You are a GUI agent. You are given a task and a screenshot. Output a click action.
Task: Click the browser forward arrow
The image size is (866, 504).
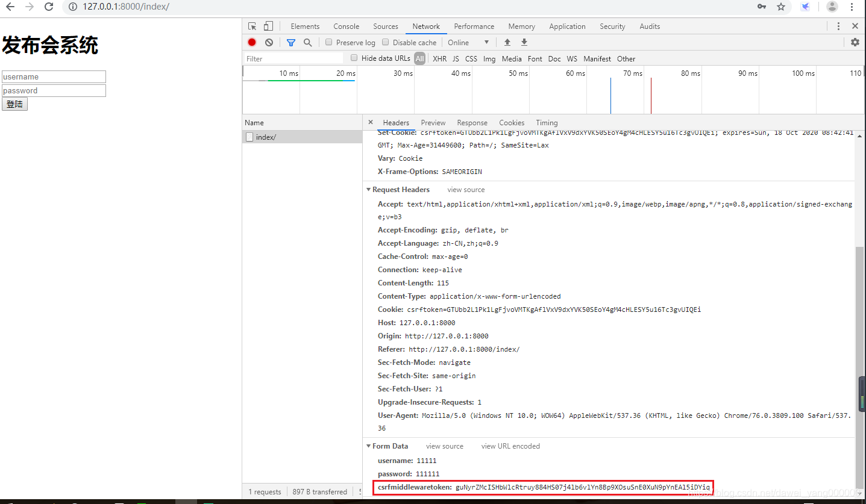click(30, 7)
